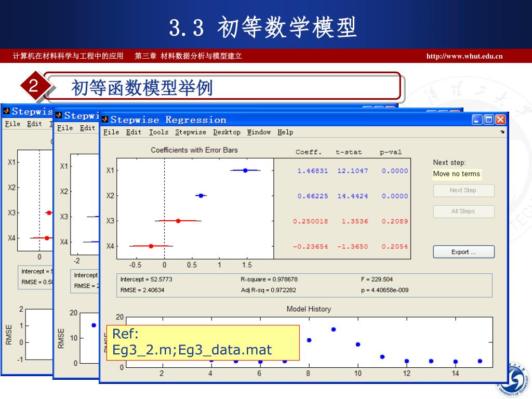
Task: Click the dock arrow at menu bar right end
Action: point(502,132)
